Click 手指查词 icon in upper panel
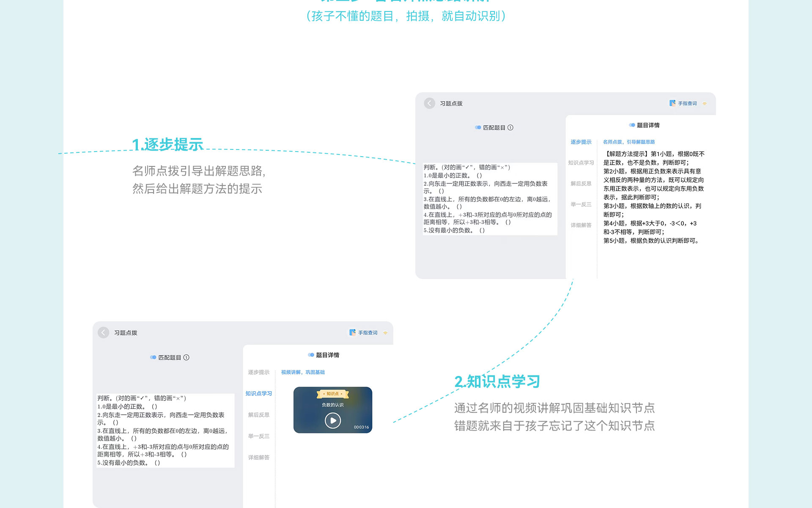 [x=672, y=103]
